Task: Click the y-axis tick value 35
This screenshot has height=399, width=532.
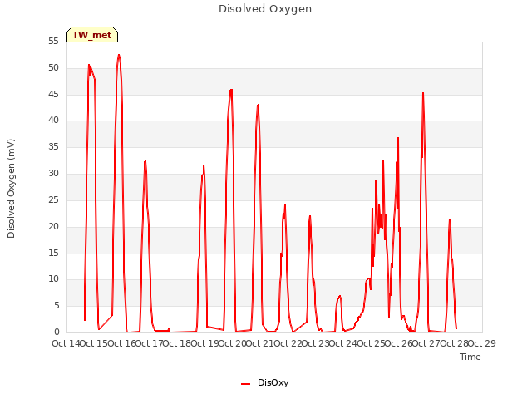Action: [x=53, y=147]
